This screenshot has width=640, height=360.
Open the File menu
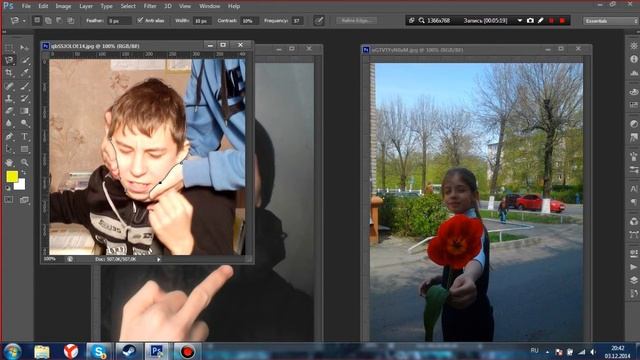click(x=26, y=6)
